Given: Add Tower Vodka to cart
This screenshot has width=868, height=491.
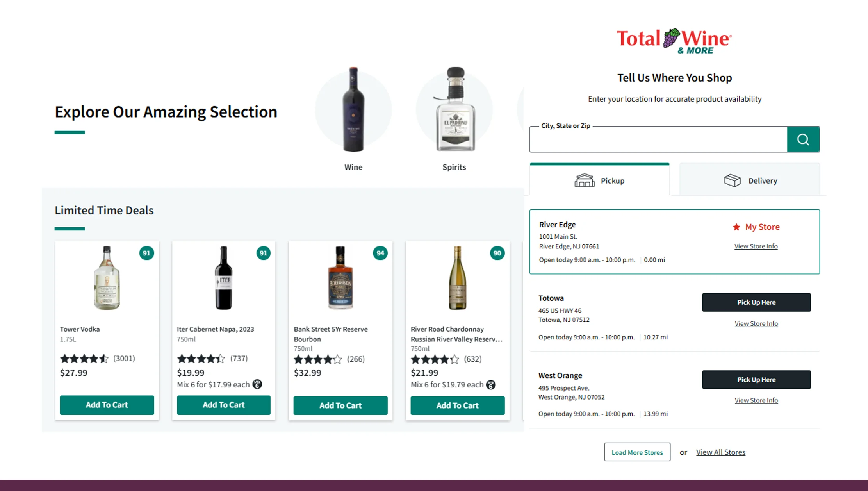Looking at the screenshot, I should click(107, 405).
